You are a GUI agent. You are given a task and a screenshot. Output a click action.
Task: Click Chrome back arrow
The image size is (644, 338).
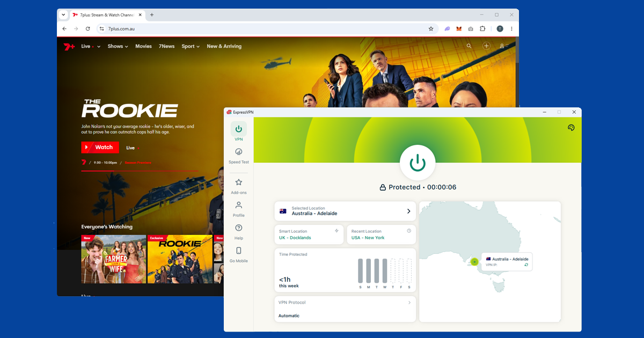click(x=64, y=29)
